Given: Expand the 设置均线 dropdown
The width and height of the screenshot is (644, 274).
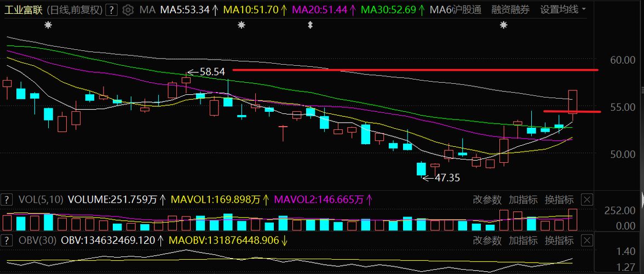Looking at the screenshot, I should coord(563,9).
